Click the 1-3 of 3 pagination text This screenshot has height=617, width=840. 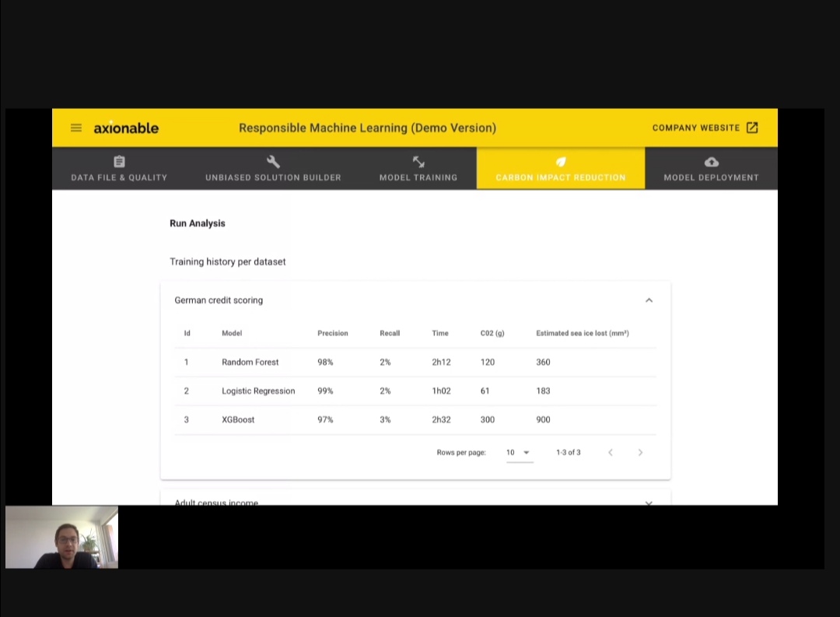coord(569,452)
